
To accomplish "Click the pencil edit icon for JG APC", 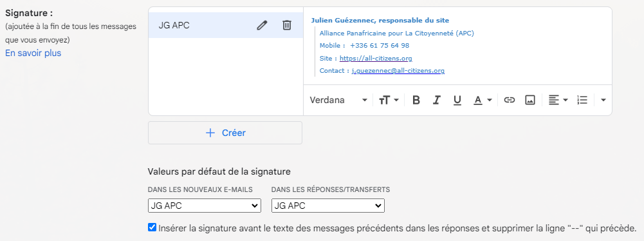I will pos(262,26).
